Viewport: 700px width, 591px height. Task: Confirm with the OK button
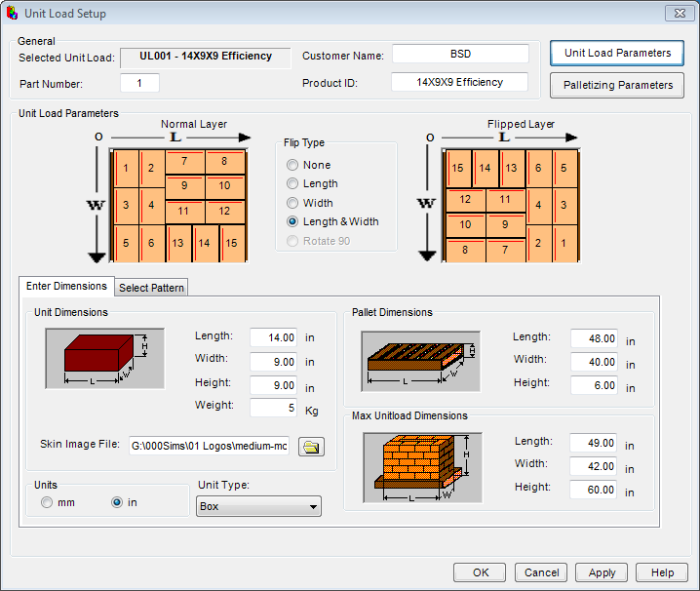(480, 572)
